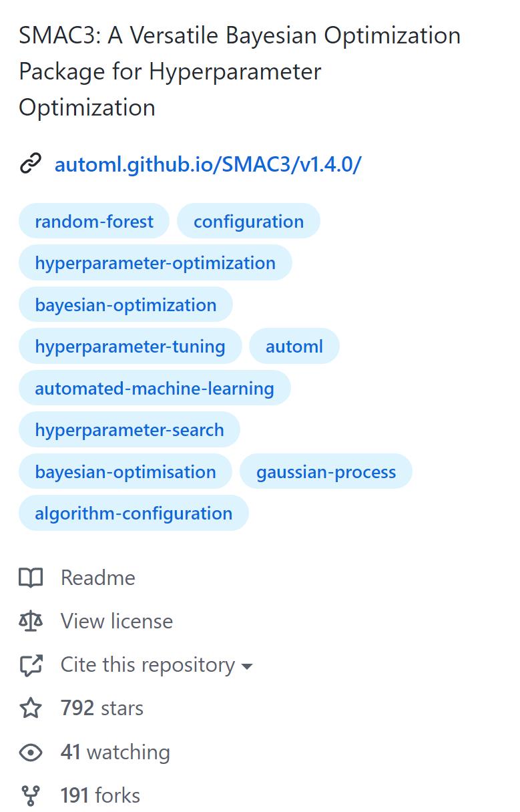The image size is (520, 812).
Task: Open automl.github.io/SMAC3/v1.4.0/ link
Action: 208,164
